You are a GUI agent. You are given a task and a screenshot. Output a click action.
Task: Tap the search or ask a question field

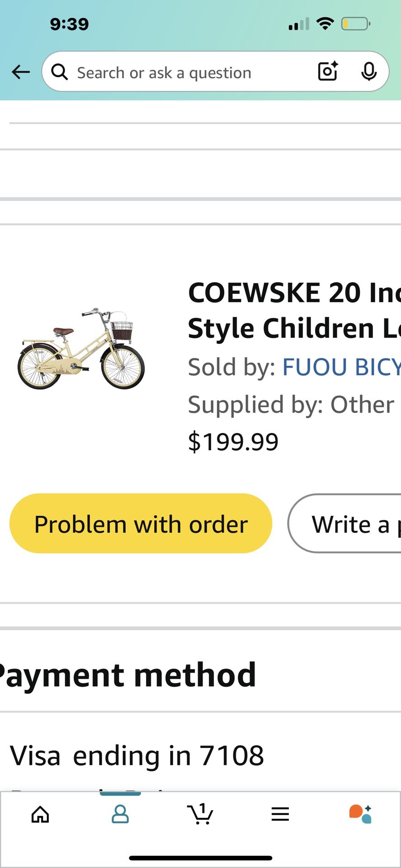tap(181, 72)
